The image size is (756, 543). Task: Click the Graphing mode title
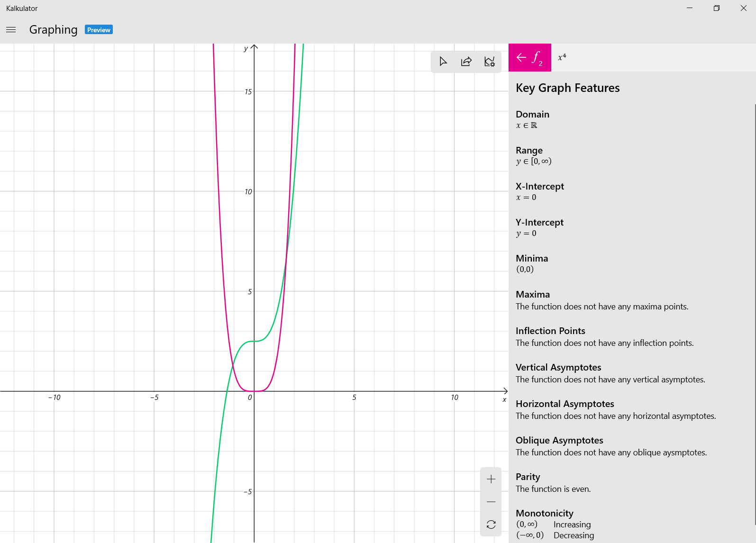(53, 30)
